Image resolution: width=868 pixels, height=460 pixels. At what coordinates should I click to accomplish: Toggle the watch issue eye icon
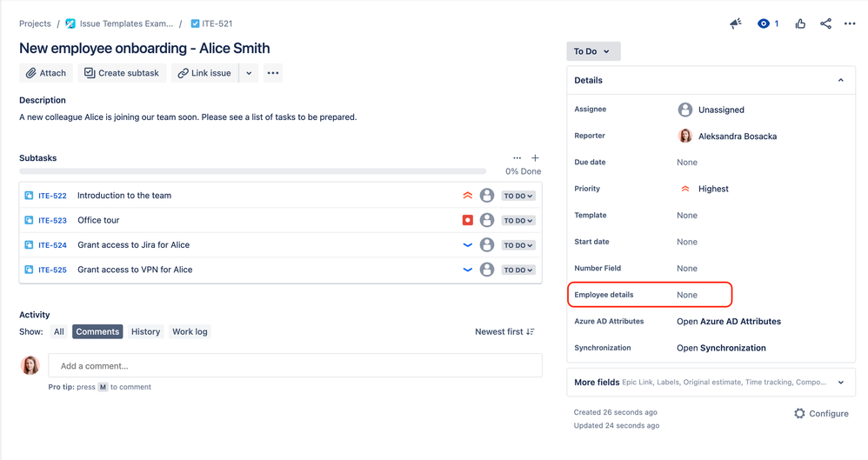(764, 23)
